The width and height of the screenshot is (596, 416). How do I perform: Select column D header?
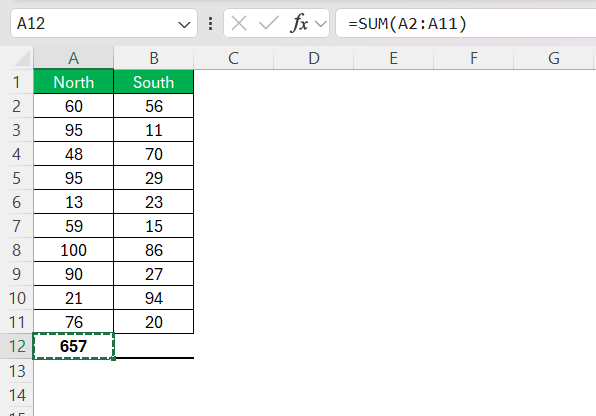point(314,58)
